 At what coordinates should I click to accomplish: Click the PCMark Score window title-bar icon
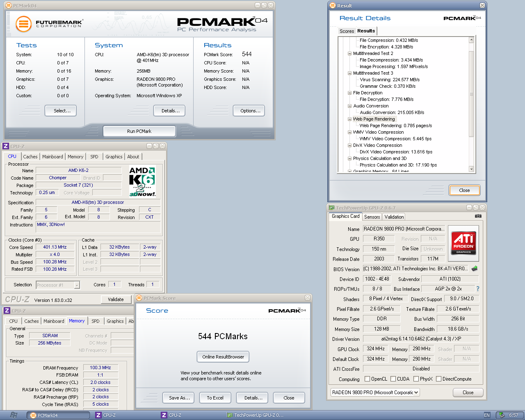point(139,298)
